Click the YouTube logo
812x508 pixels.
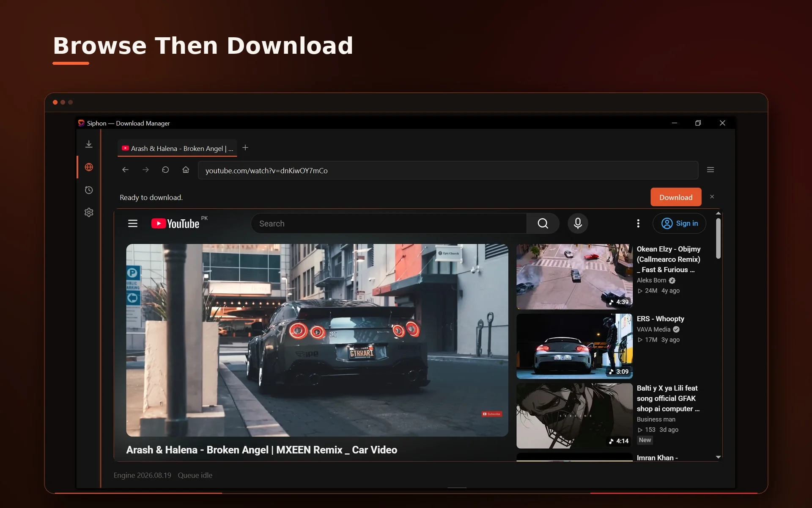pyautogui.click(x=175, y=224)
